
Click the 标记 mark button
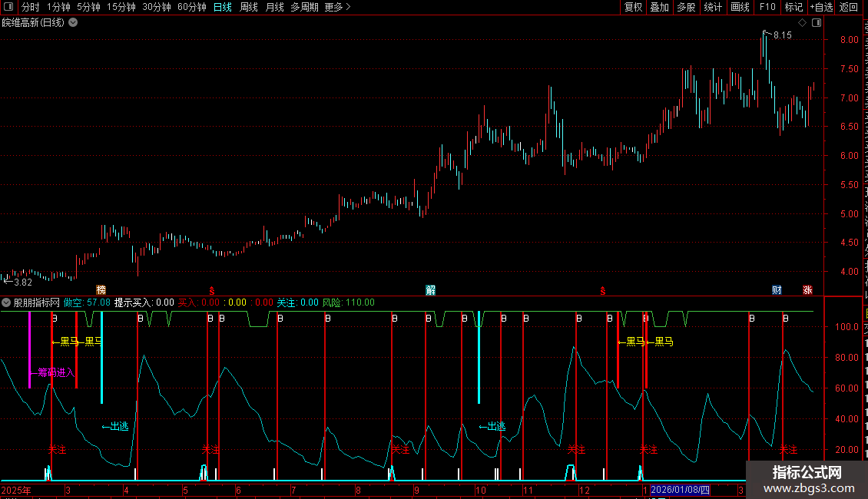click(x=793, y=7)
